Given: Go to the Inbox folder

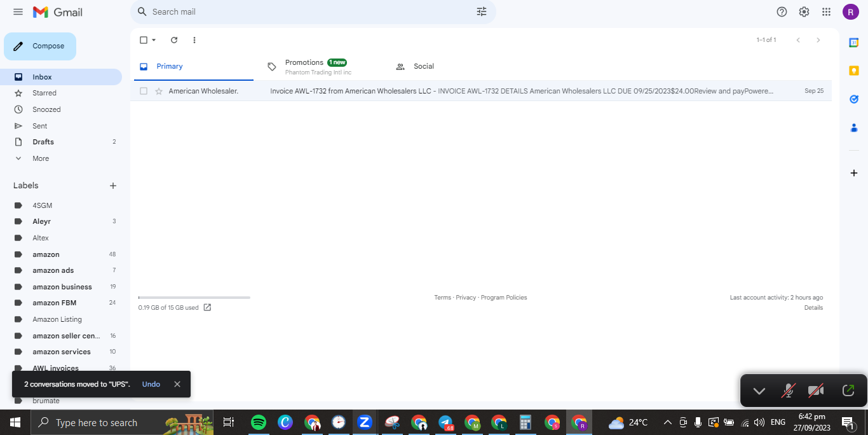Looking at the screenshot, I should tap(61, 77).
